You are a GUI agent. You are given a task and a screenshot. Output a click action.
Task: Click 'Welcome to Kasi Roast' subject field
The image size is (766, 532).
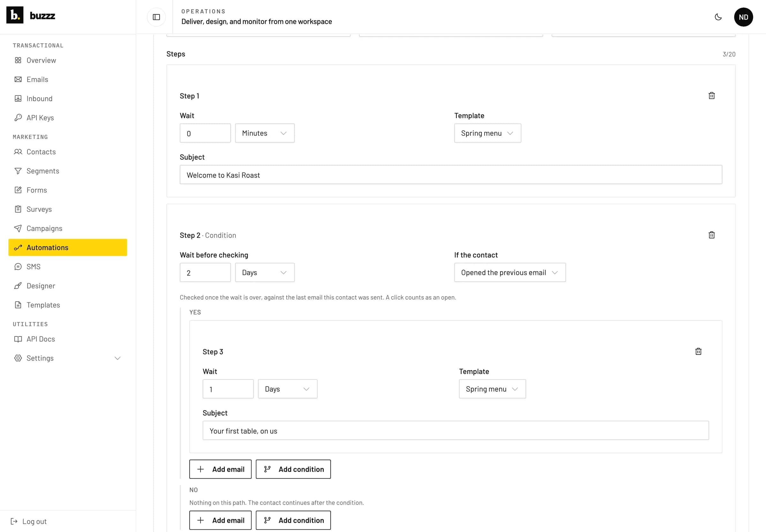pyautogui.click(x=451, y=175)
